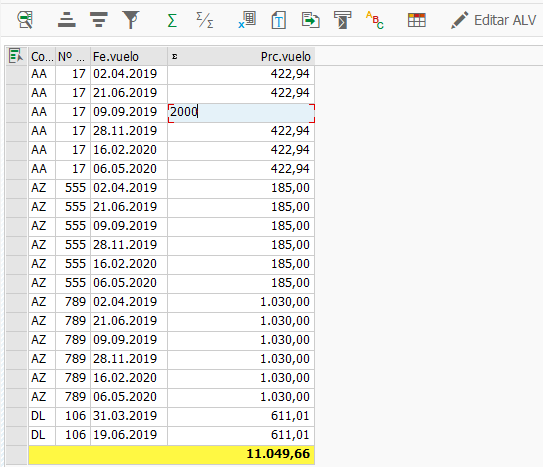The width and height of the screenshot is (543, 467).
Task: Click the change layout grid icon
Action: (x=417, y=20)
